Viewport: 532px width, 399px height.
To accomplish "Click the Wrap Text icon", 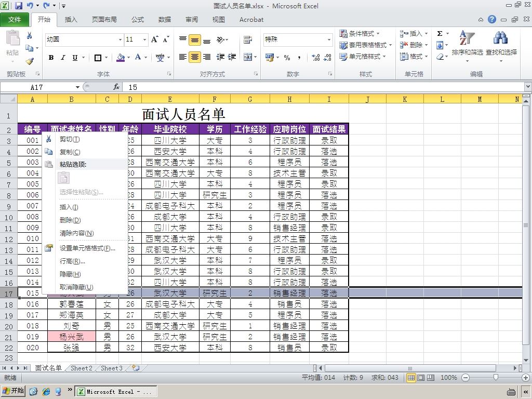I will 248,39.
